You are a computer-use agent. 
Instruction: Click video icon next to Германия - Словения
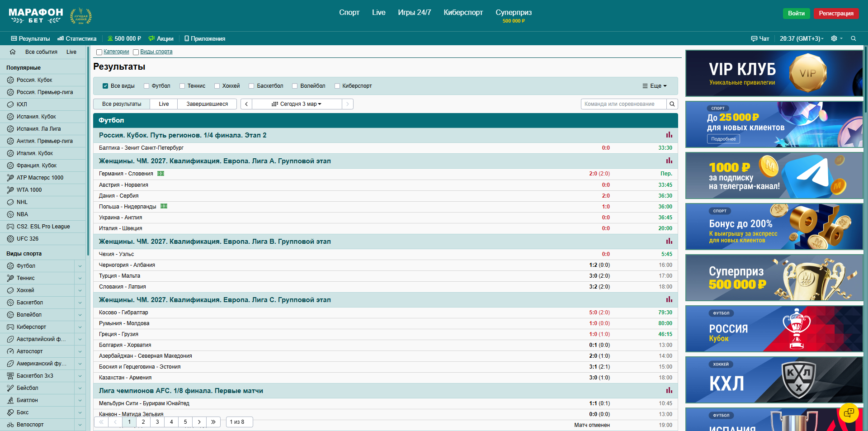click(x=160, y=174)
